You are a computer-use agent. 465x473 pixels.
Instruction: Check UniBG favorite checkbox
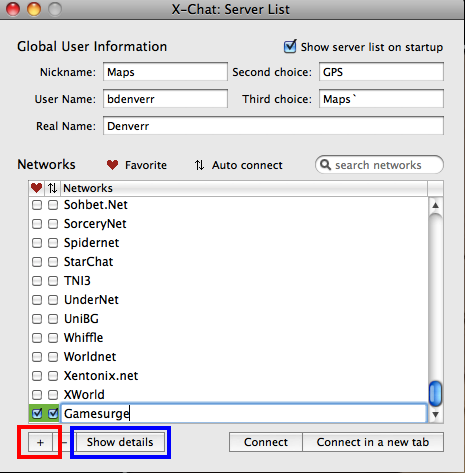click(x=37, y=319)
